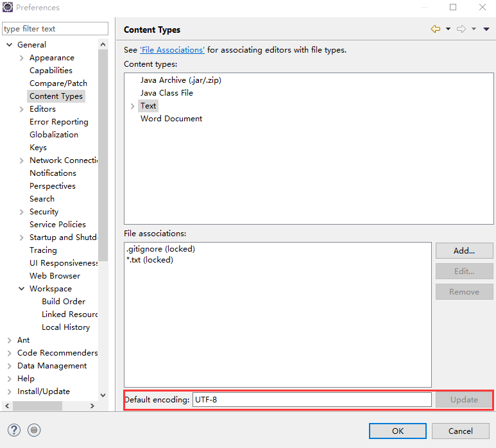Click horizontal scrollbar right arrow
The height and width of the screenshot is (448, 496).
[92, 406]
